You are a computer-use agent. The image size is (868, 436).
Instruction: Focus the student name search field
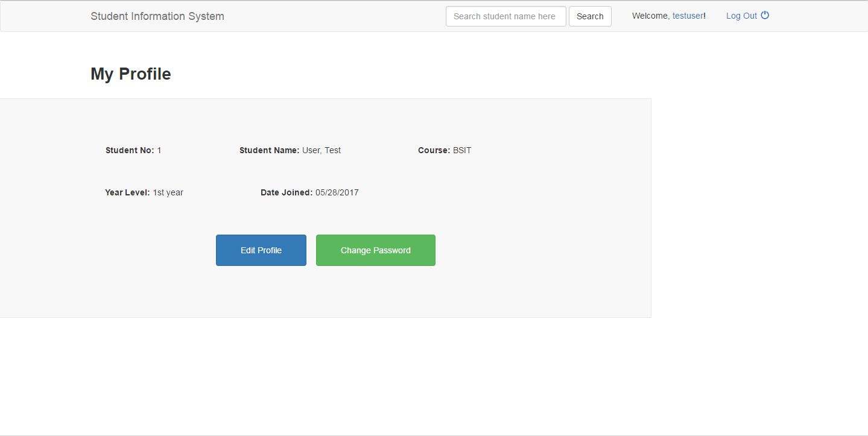(506, 16)
